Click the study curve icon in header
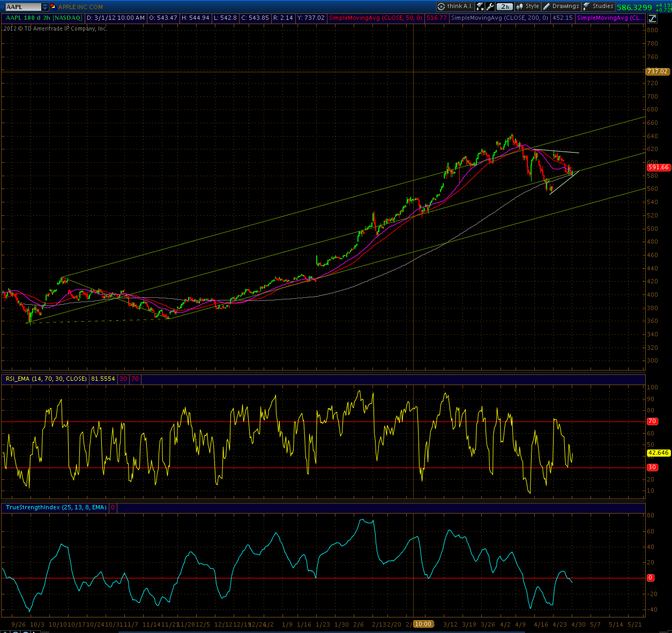This screenshot has height=633, width=672. 652,18
